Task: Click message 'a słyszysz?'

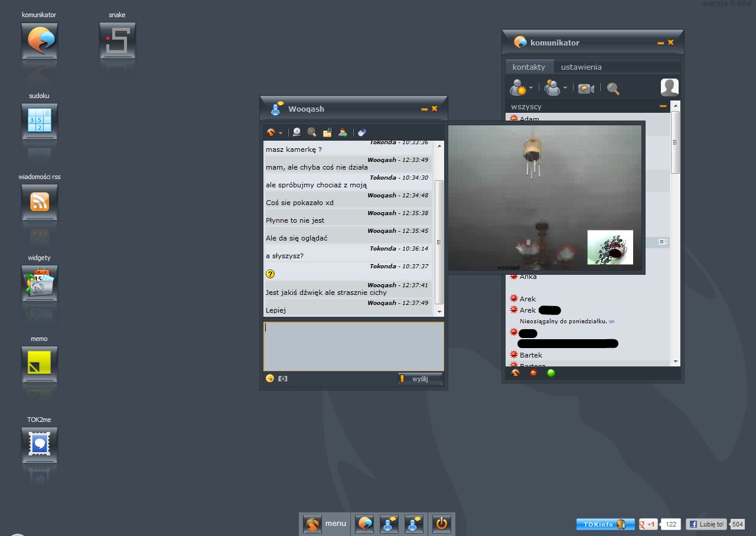Action: [285, 256]
